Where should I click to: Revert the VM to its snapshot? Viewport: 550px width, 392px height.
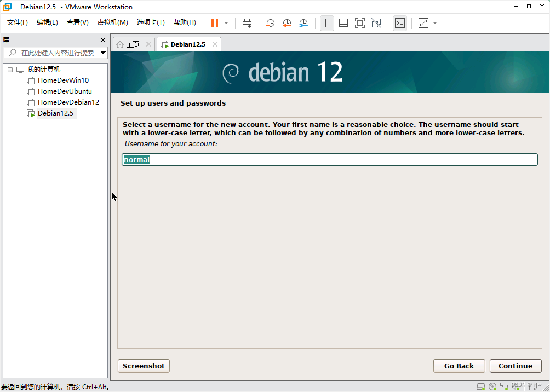tap(287, 22)
